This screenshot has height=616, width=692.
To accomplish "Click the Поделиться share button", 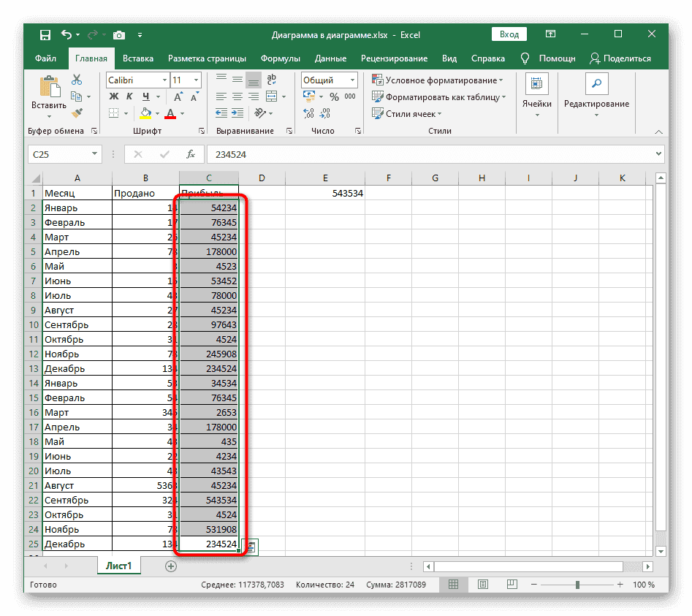I will (x=620, y=58).
